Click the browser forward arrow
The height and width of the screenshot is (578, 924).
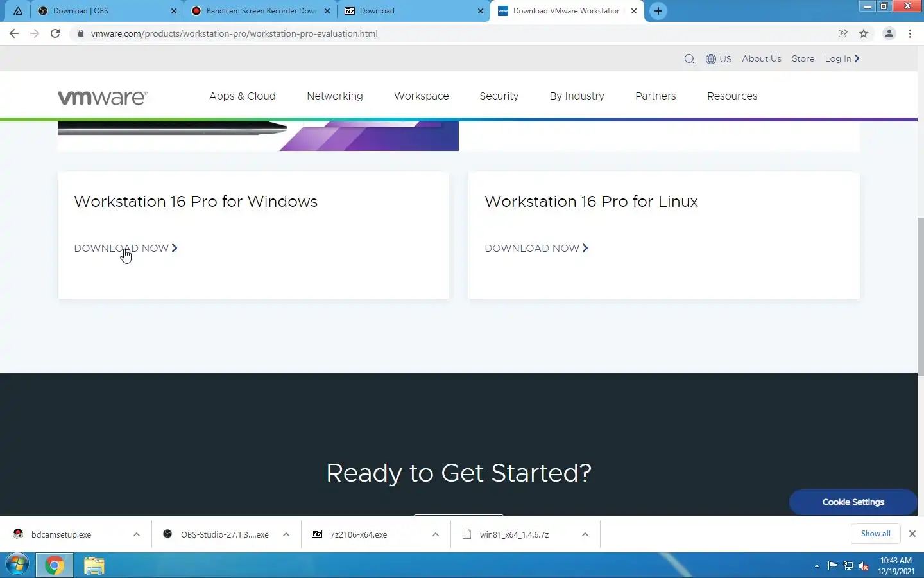point(35,33)
